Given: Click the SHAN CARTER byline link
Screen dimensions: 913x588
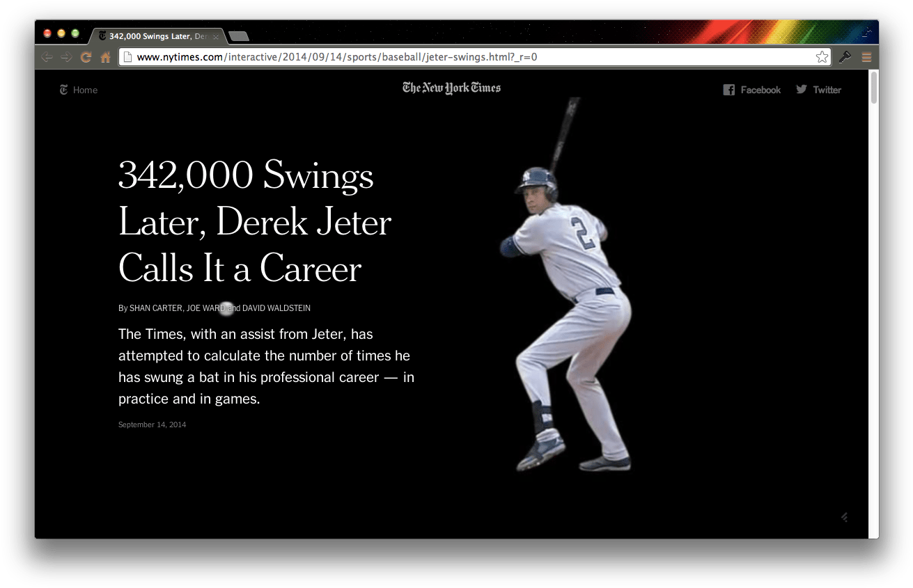Looking at the screenshot, I should (155, 308).
